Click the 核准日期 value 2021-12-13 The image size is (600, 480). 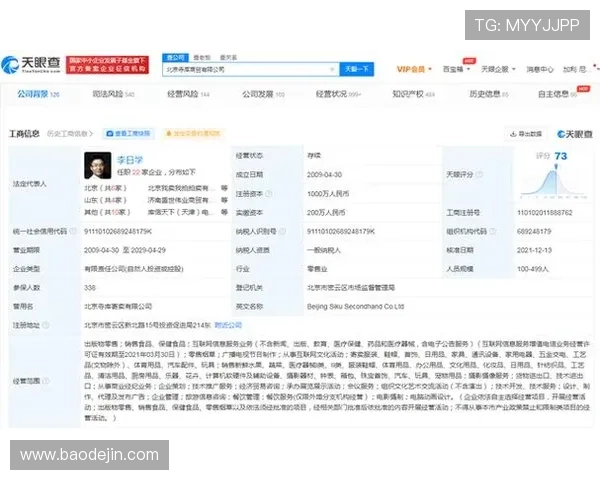coord(534,250)
